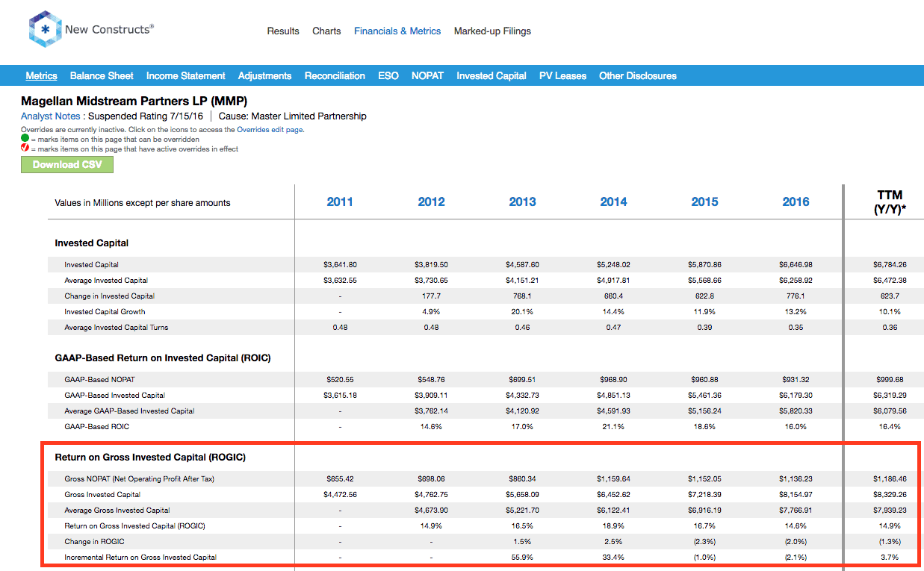Switch to the Balance Sheet tab
Viewport: 924px width, 571px height.
[102, 75]
